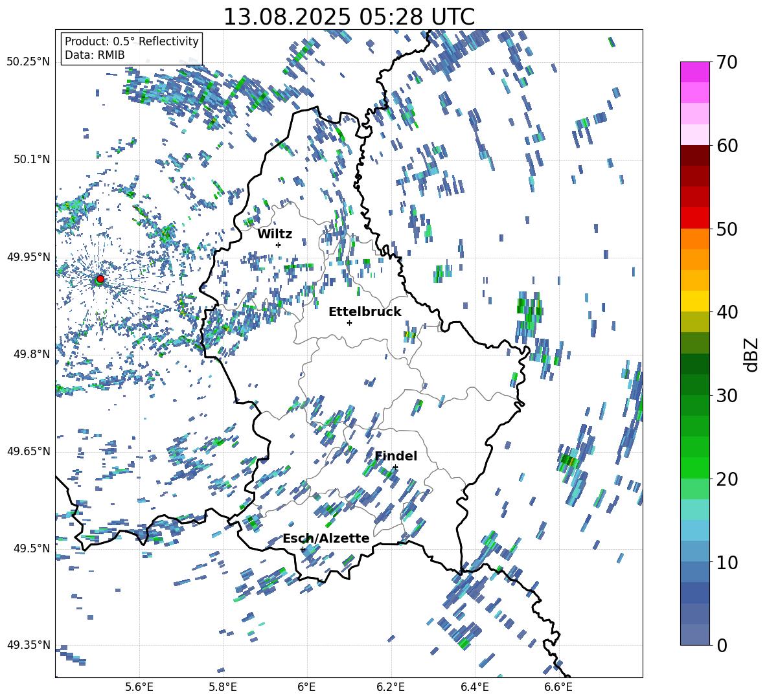This screenshot has width=767, height=700.
Task: Click the Wiltz city label
Action: [275, 234]
